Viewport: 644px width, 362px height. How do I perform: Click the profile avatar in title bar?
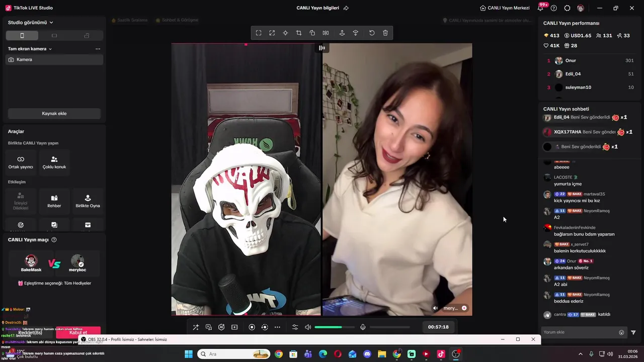581,8
